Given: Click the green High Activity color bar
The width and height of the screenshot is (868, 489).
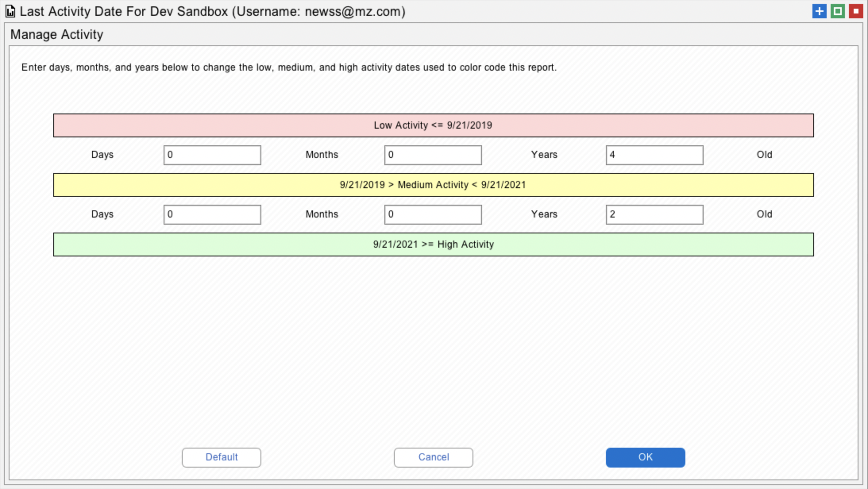Looking at the screenshot, I should (433, 244).
